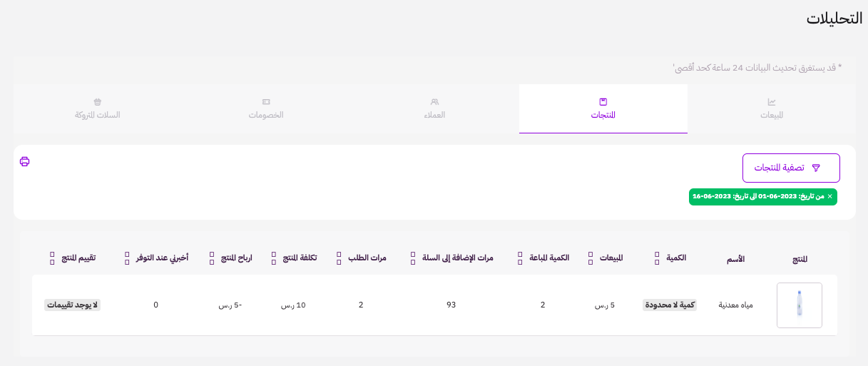
Task: Open the water bottle product thumbnail
Action: [x=800, y=305]
